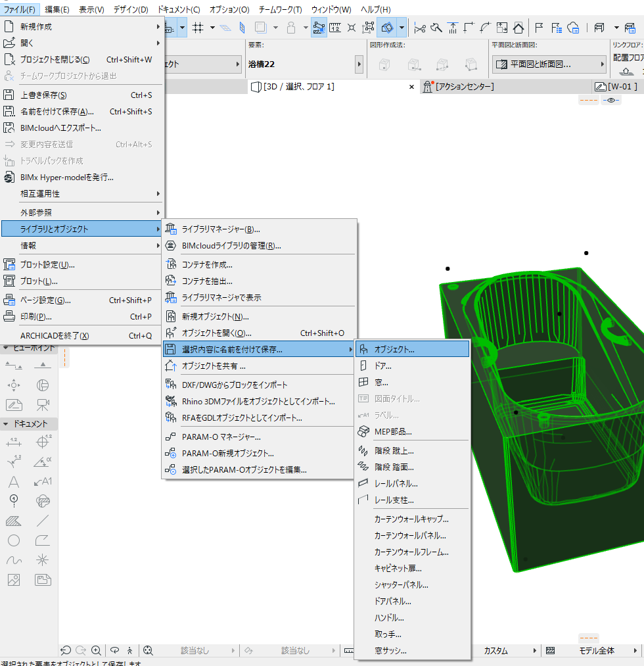Select the Text tool in Document toolbox

tap(14, 482)
